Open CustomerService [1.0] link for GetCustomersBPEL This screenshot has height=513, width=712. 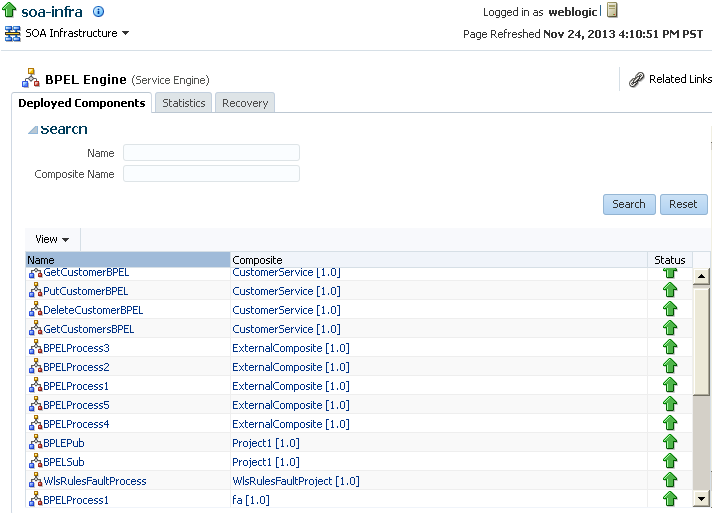(x=286, y=329)
